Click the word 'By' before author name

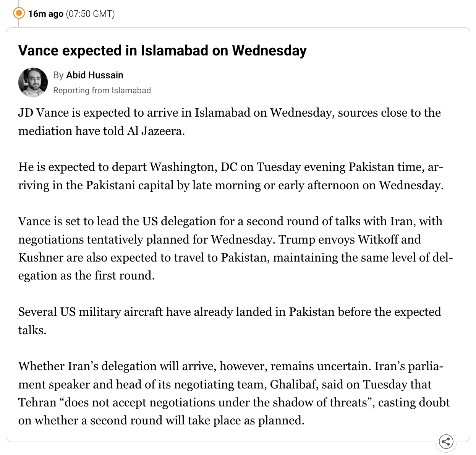pos(58,75)
